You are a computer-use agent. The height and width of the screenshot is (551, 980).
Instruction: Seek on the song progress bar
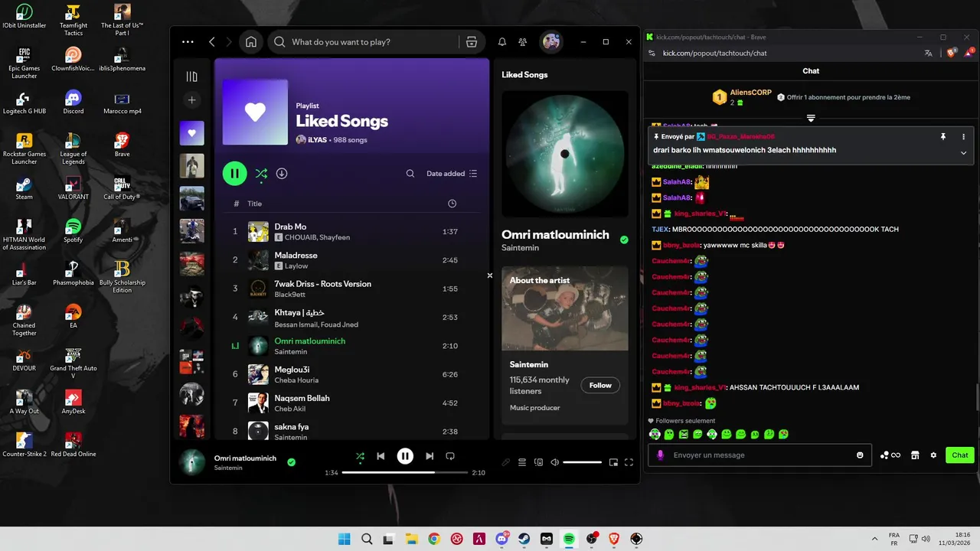404,472
